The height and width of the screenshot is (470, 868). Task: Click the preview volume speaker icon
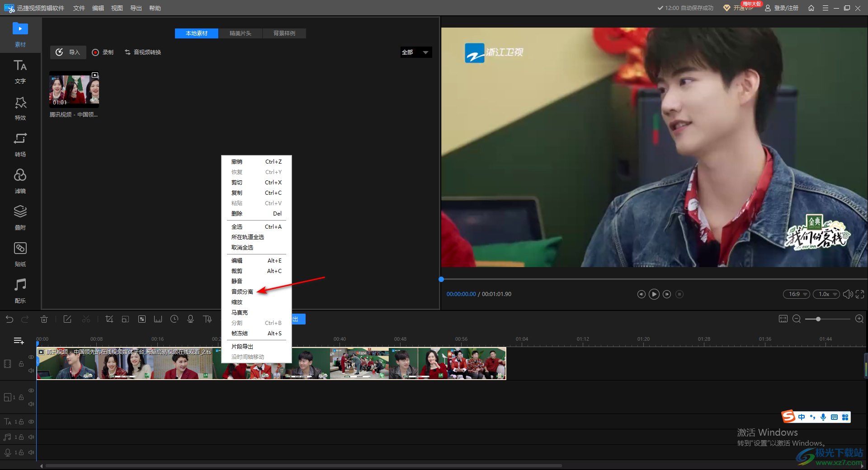[848, 294]
